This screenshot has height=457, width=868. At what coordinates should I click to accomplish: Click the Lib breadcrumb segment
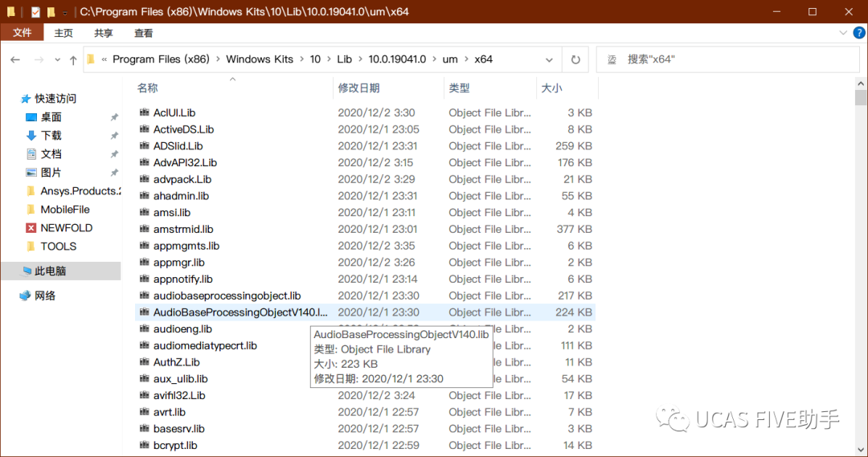click(x=344, y=59)
